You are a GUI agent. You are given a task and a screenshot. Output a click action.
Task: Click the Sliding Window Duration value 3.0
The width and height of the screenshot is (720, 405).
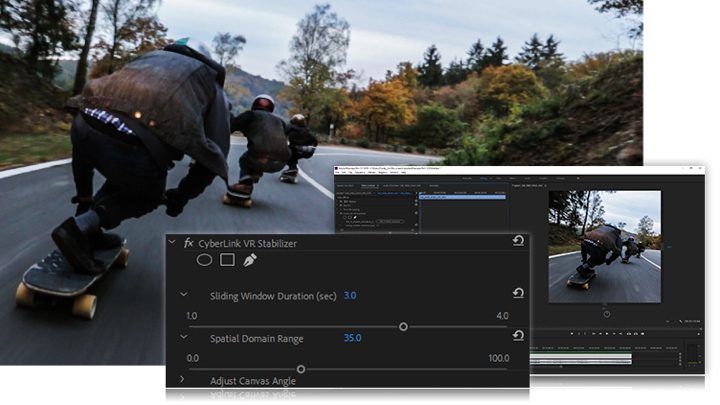point(350,295)
